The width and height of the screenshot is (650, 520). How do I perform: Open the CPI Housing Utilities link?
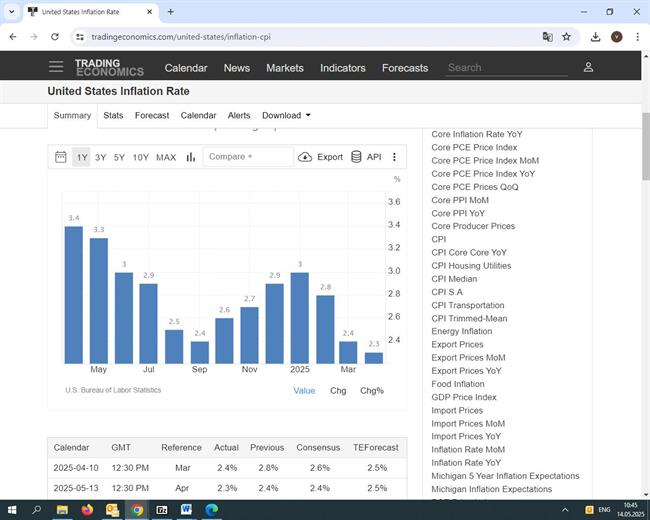[471, 266]
